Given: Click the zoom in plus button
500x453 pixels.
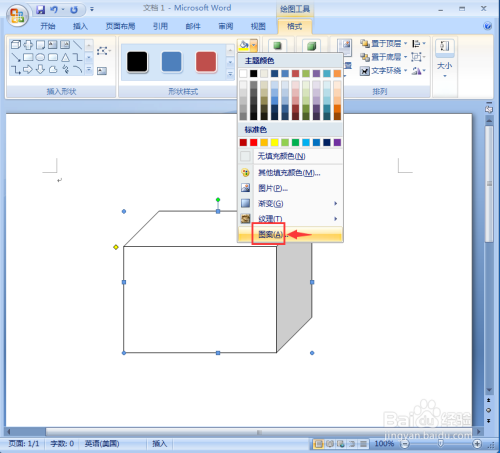Looking at the screenshot, I should click(x=477, y=444).
